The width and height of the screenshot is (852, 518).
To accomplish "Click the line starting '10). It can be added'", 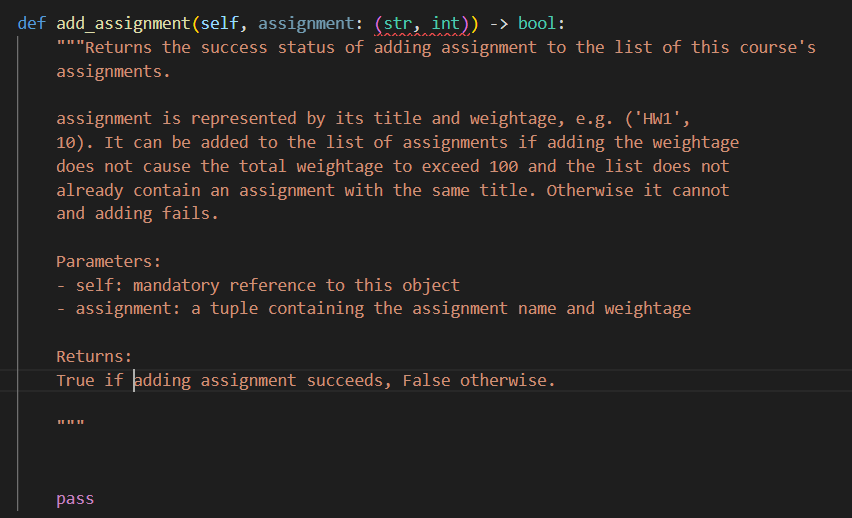I will 397,142.
